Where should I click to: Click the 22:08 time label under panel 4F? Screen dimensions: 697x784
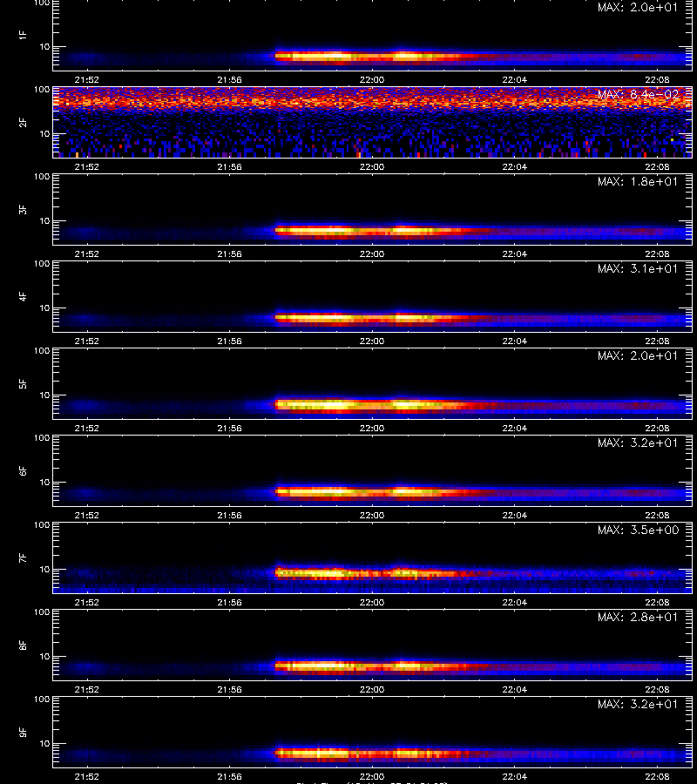click(x=657, y=341)
